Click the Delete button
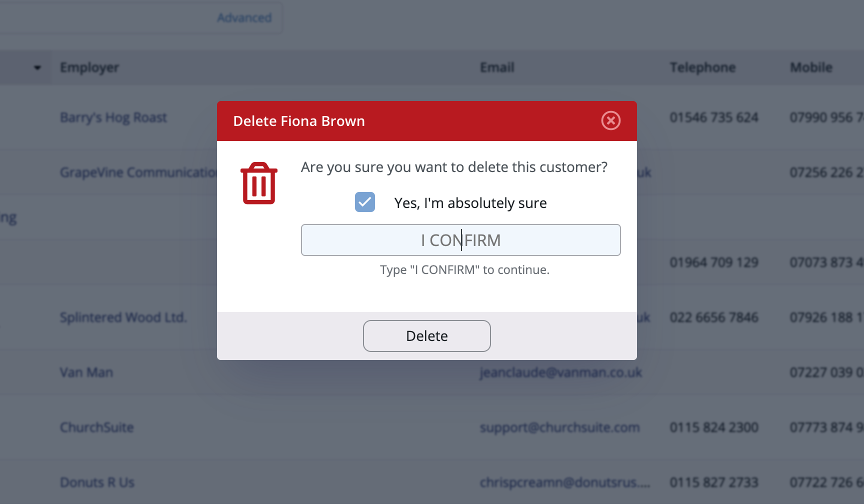This screenshot has width=864, height=504. coord(426,336)
